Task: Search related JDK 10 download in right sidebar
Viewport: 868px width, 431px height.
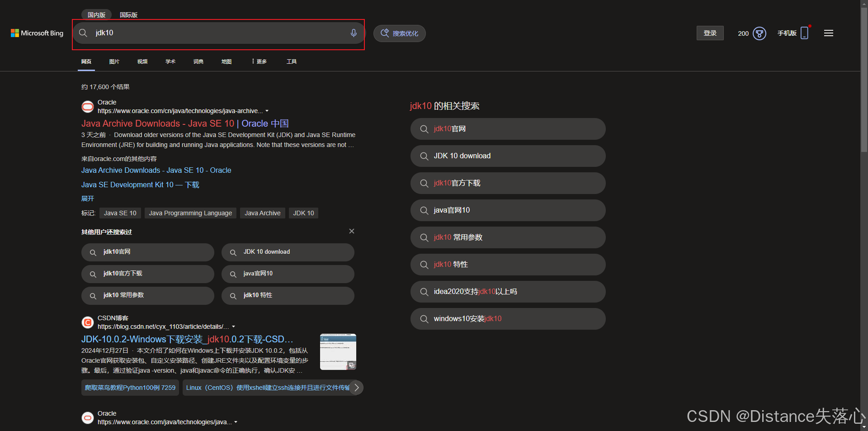Action: pos(508,156)
